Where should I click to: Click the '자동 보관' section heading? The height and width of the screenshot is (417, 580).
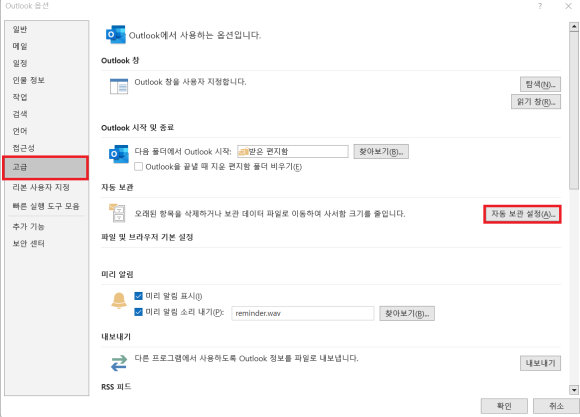[x=117, y=187]
